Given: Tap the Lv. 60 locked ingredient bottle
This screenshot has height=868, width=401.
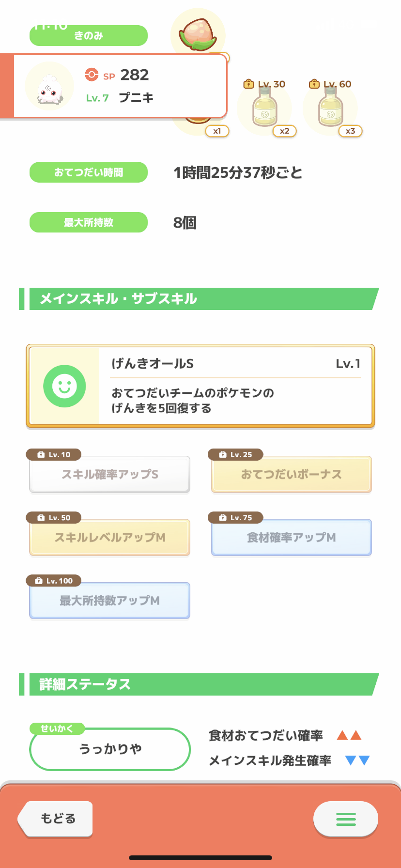Looking at the screenshot, I should (x=330, y=108).
